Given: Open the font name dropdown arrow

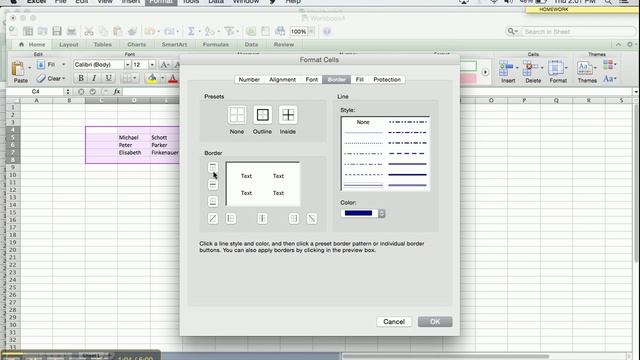Looking at the screenshot, I should (x=127, y=64).
